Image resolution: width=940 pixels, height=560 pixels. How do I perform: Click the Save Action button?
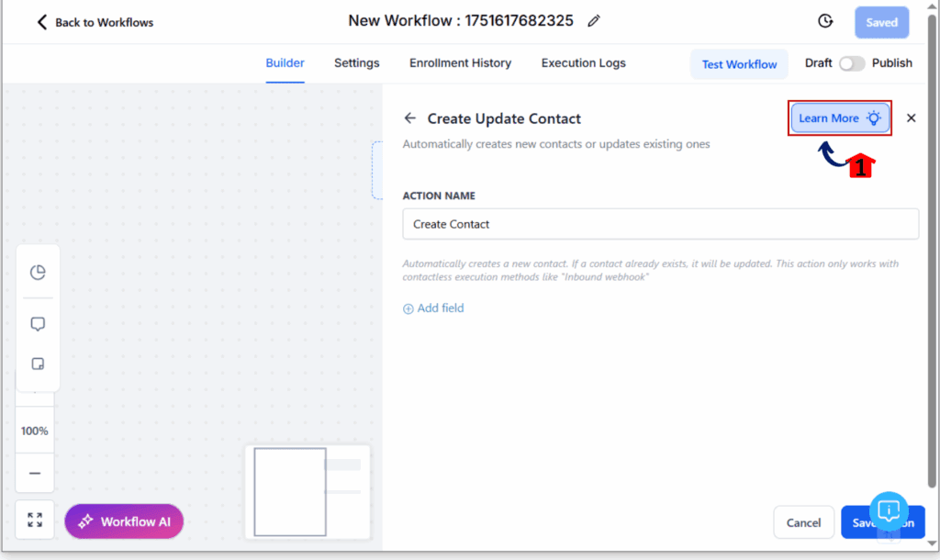coord(882,522)
